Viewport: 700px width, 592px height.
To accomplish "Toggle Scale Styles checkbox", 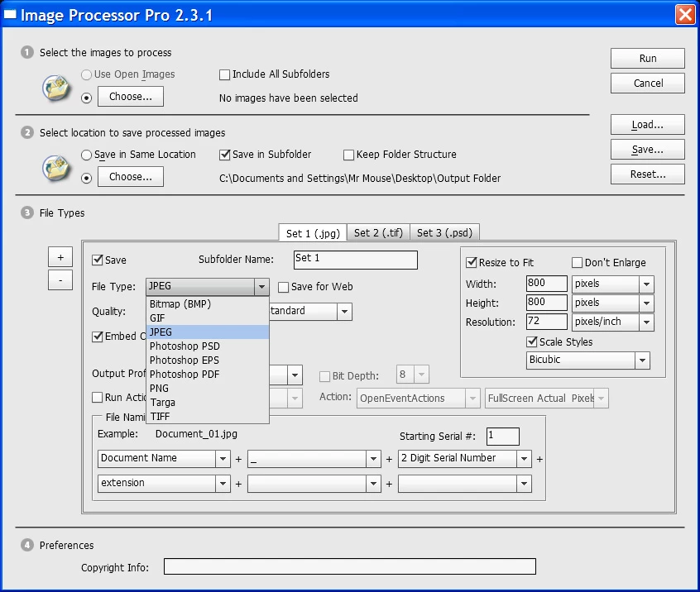I will pos(532,341).
